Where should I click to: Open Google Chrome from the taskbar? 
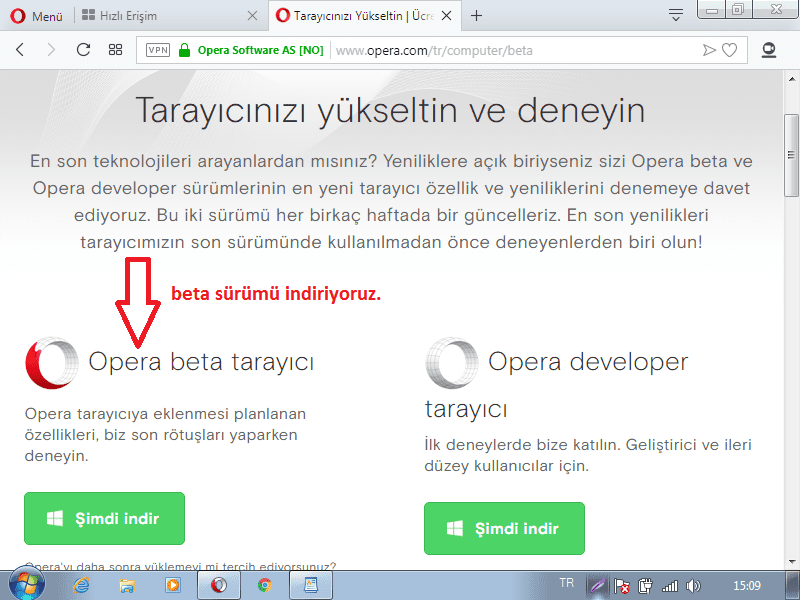point(264,585)
